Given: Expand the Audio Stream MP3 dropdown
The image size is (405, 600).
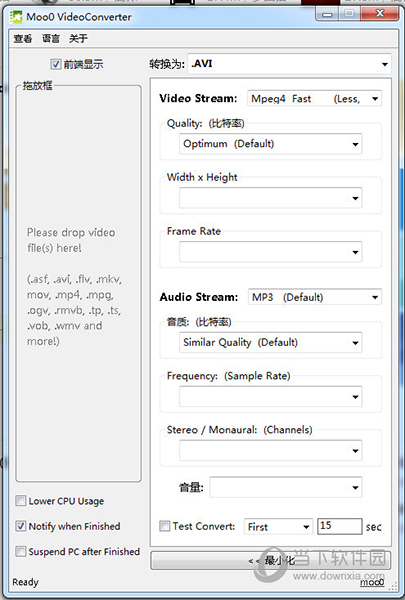Looking at the screenshot, I should click(315, 297).
